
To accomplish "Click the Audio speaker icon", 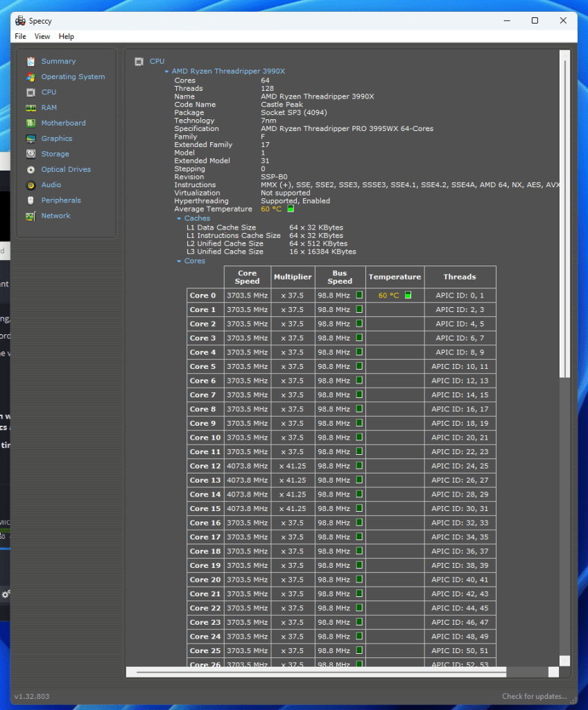I will (31, 185).
